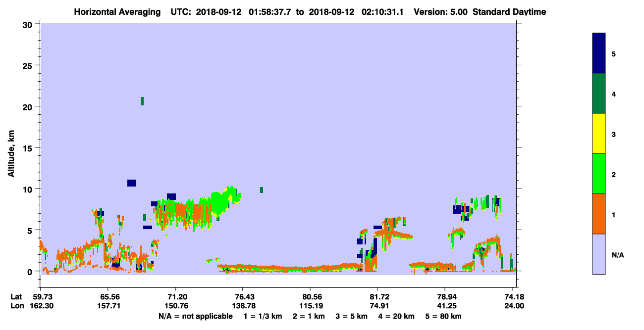Click the '2 = 1 km' legend text

[x=309, y=316]
